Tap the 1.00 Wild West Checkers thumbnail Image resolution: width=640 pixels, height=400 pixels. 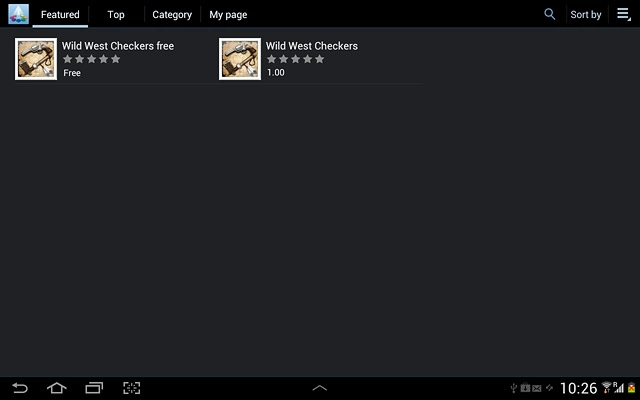pyautogui.click(x=240, y=59)
